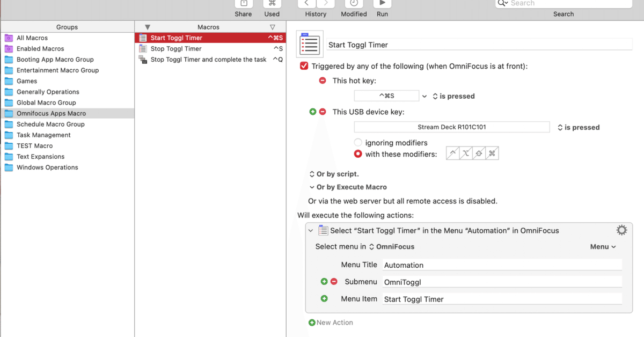Click the Share toolbar icon
Screen dimensions: 644x337
pos(244,4)
